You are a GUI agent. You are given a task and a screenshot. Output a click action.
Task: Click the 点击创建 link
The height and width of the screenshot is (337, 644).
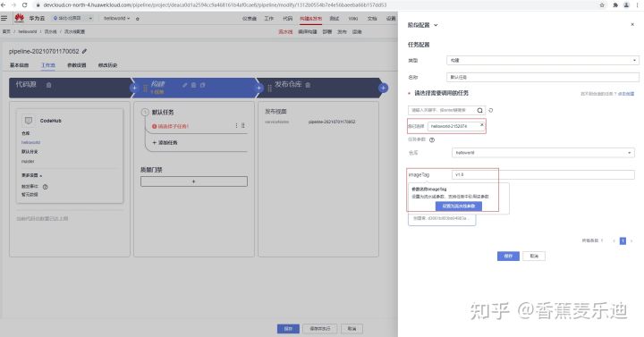(626, 94)
